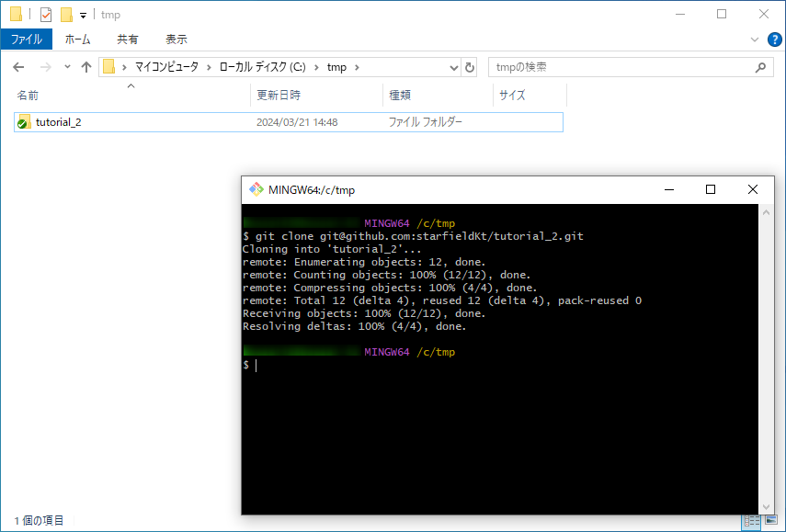The height and width of the screenshot is (532, 786).
Task: Expand chevron after ローカル ディスク (C:)
Action: (316, 67)
